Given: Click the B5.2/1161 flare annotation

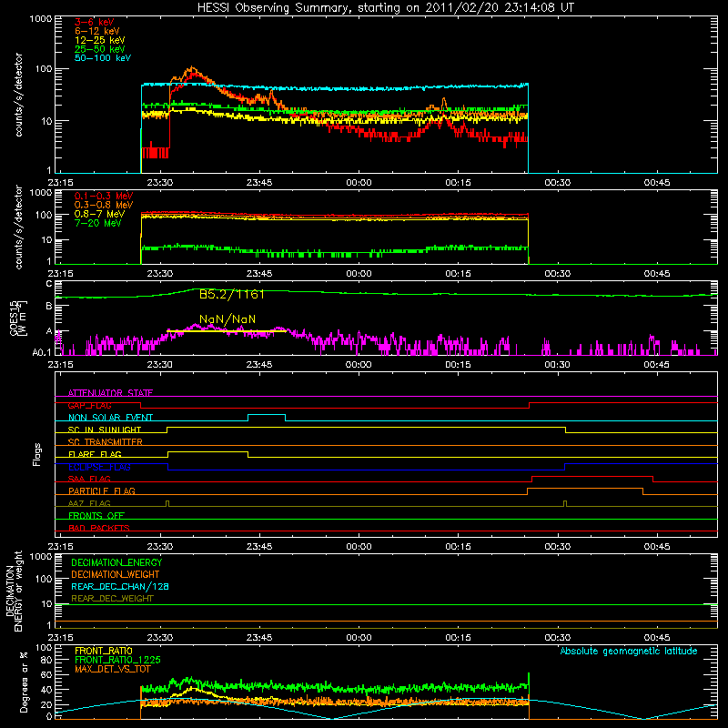Looking at the screenshot, I should tap(232, 294).
